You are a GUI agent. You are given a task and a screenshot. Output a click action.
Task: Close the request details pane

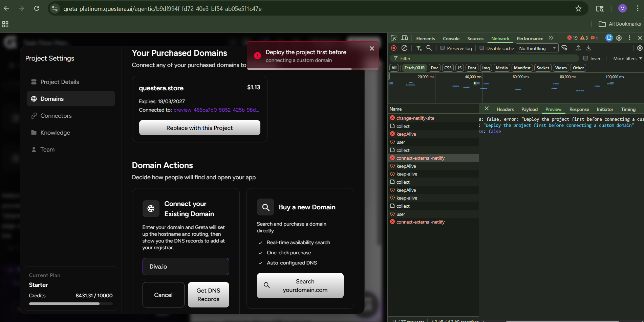pos(487,109)
